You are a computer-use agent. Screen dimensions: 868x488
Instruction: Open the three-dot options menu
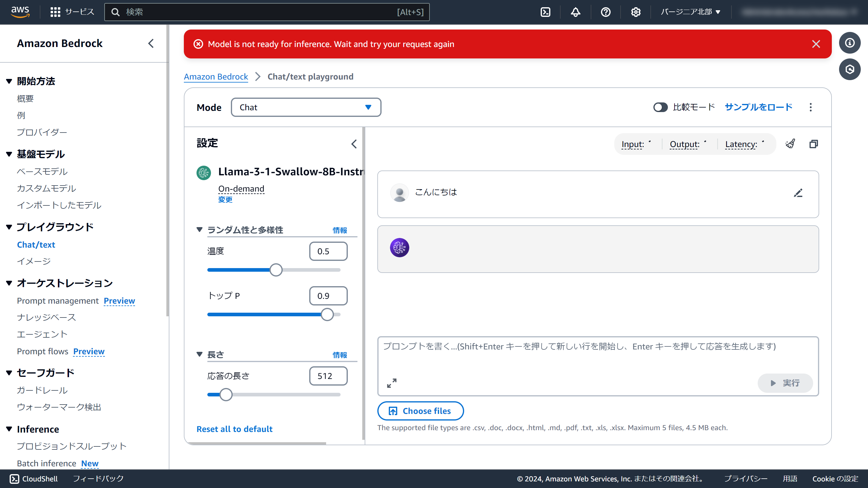click(811, 107)
